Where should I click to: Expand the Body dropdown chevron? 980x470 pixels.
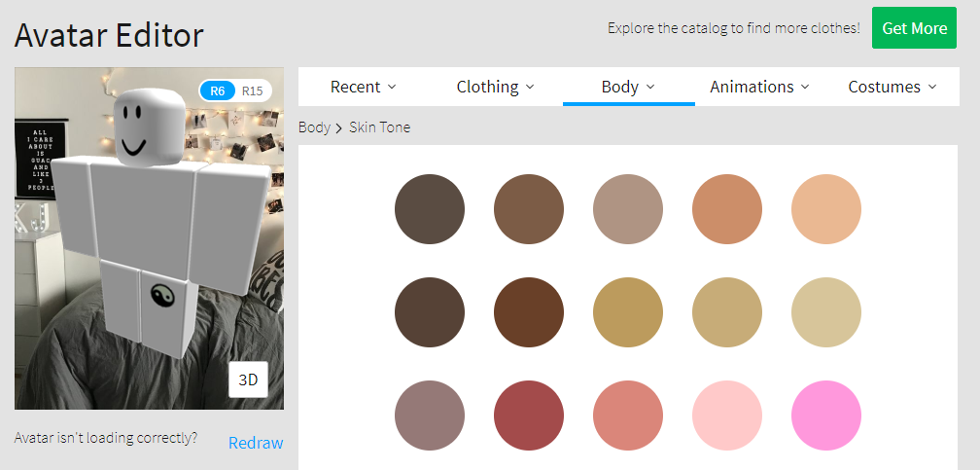click(x=650, y=87)
